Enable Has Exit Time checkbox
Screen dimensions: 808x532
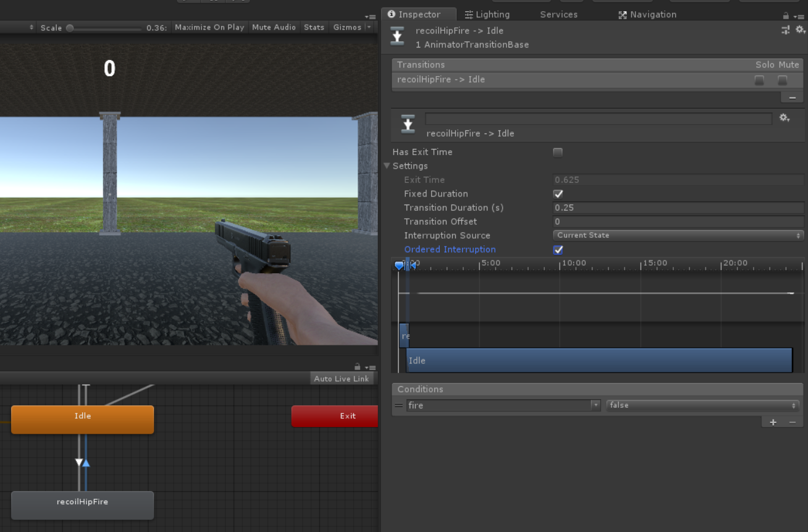pyautogui.click(x=558, y=152)
